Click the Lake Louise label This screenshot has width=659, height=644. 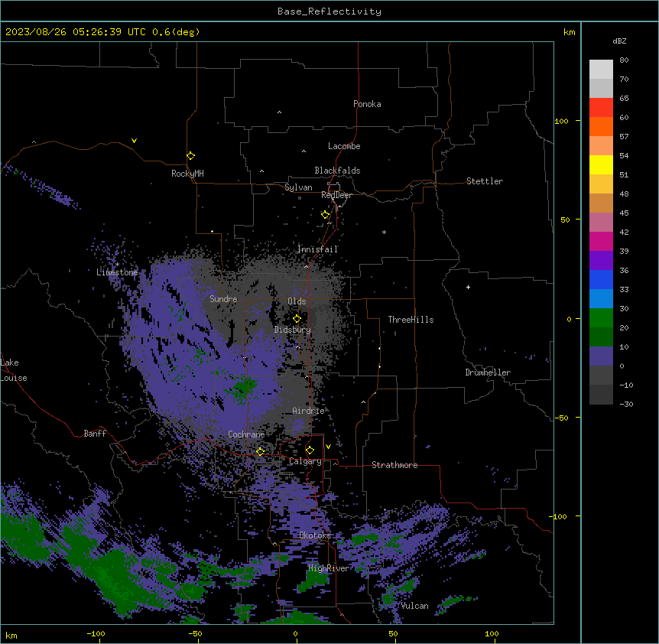(x=14, y=370)
